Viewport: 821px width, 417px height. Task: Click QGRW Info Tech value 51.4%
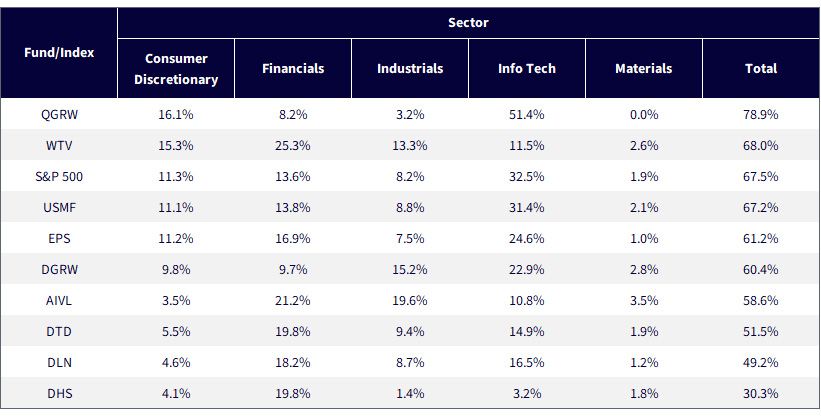tap(527, 114)
